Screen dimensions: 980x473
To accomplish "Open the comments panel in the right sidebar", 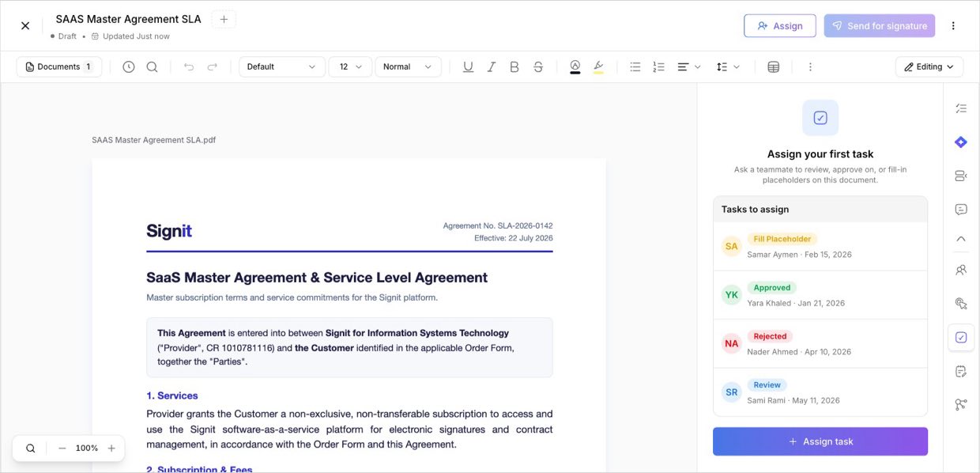I will [x=961, y=210].
